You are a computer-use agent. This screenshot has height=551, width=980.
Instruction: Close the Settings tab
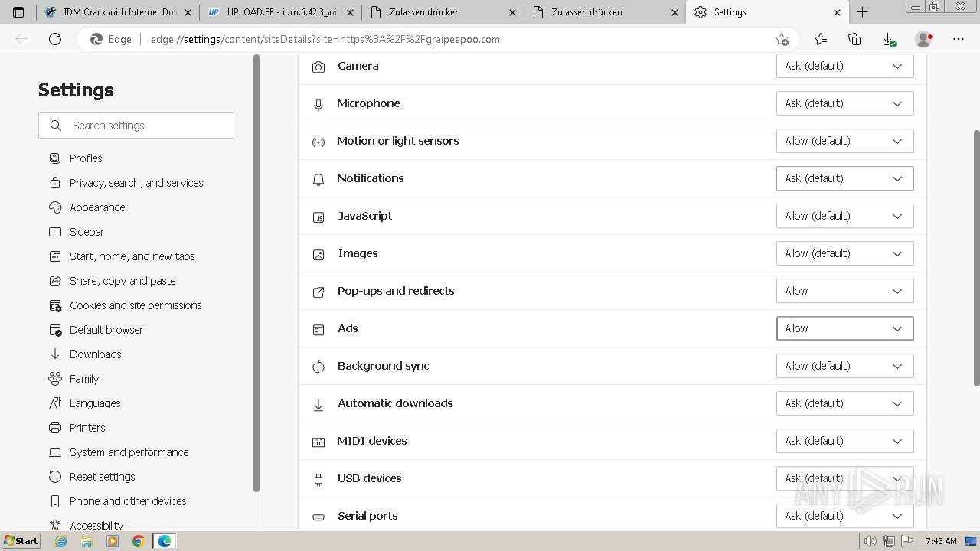837,12
